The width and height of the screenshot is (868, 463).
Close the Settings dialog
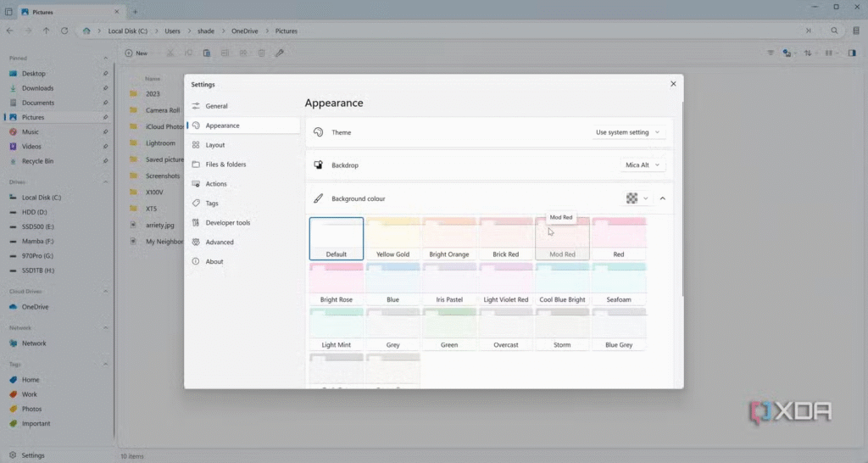[673, 84]
